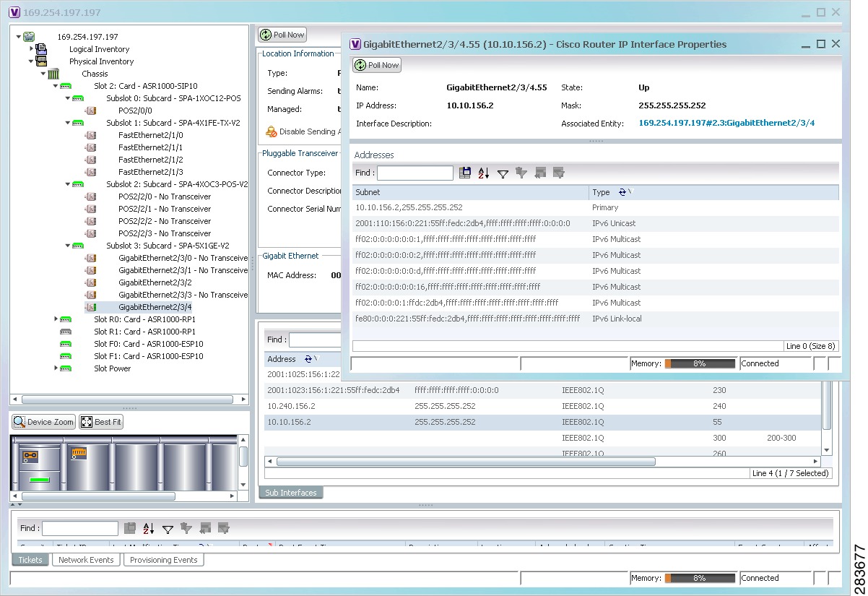The height and width of the screenshot is (596, 868).
Task: Click the chassis device view thumbnail
Action: click(x=123, y=462)
